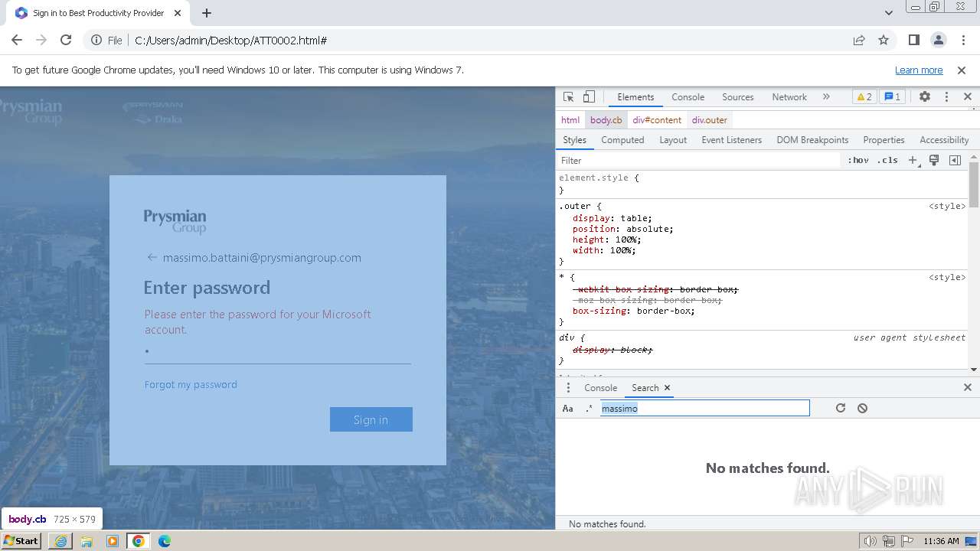
Task: Open the Windows Start menu
Action: [21, 541]
